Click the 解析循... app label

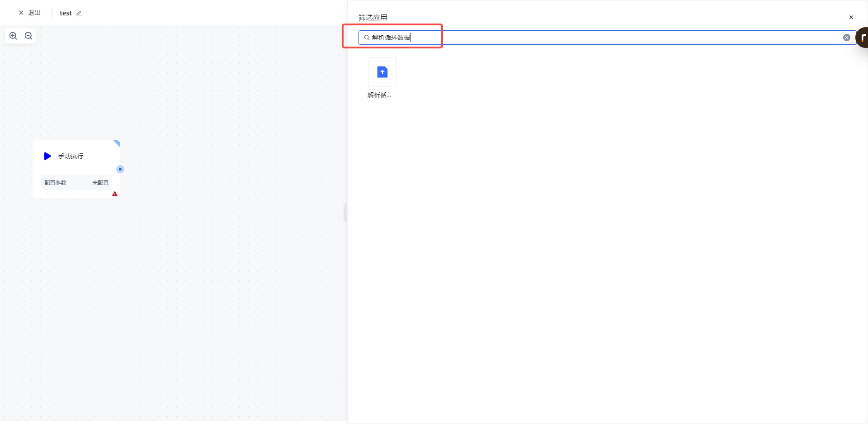click(x=379, y=95)
